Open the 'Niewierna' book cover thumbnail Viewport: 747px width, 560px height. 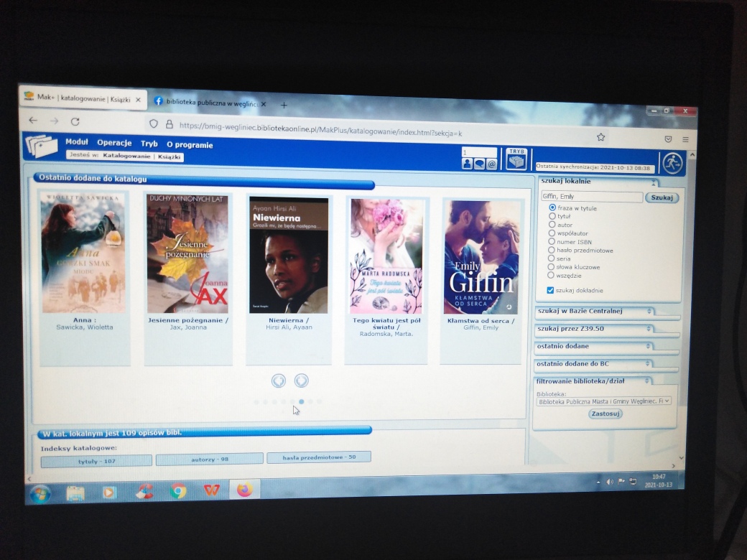(289, 256)
